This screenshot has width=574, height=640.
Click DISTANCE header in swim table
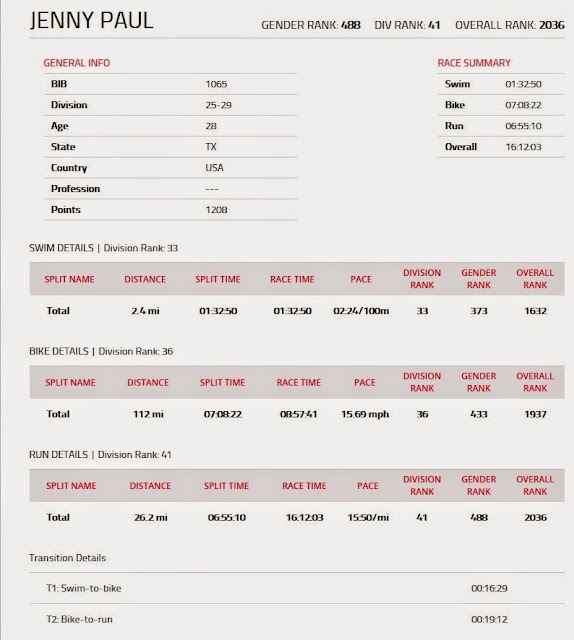coord(145,279)
